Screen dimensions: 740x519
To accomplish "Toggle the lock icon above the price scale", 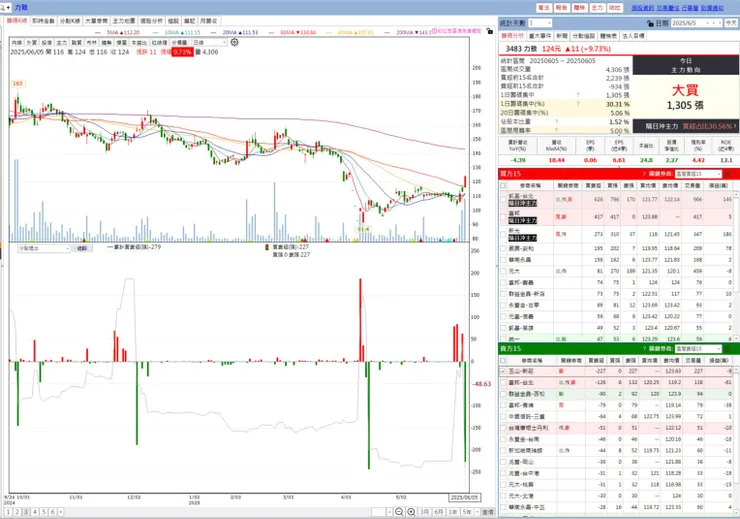I will pyautogui.click(x=489, y=31).
